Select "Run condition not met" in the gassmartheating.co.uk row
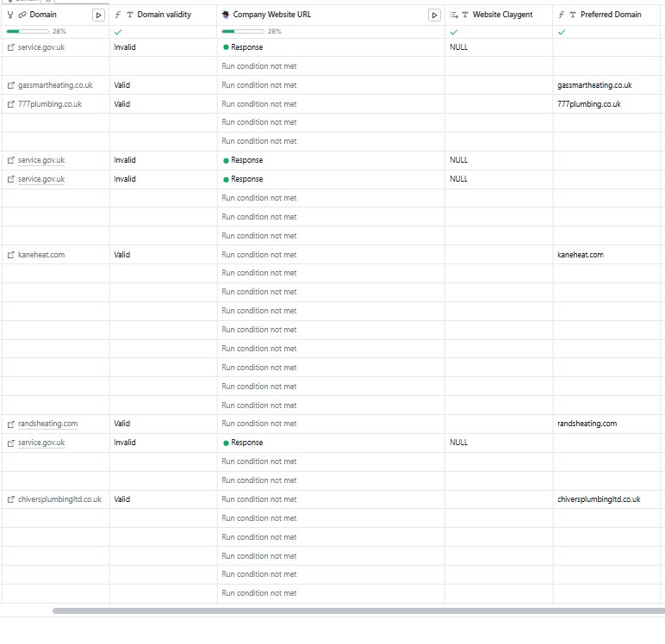Screen dimensions: 665x644 pos(259,85)
